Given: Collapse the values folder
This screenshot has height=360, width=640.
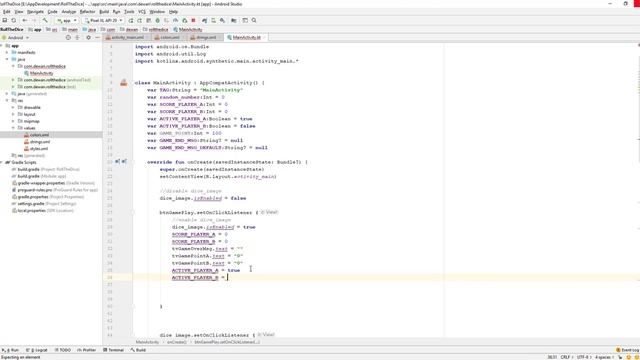Looking at the screenshot, I should 13,128.
